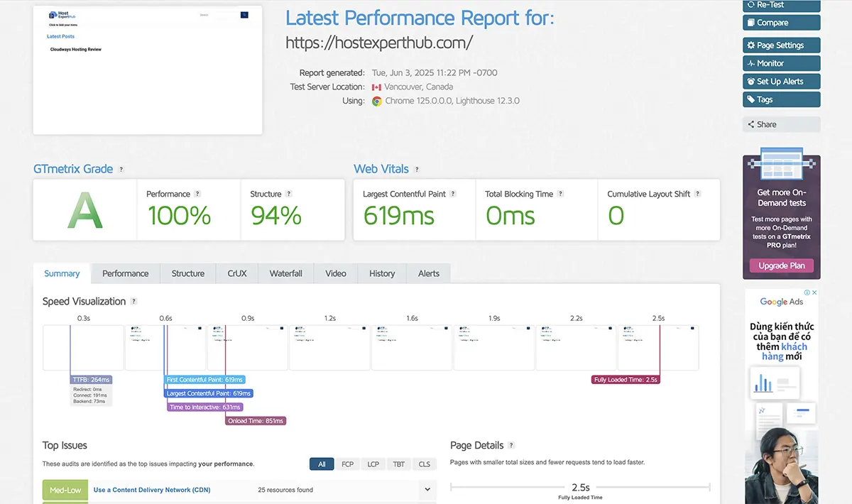Filter top issues by FCP
Screen dimensions: 852x504
tap(347, 464)
